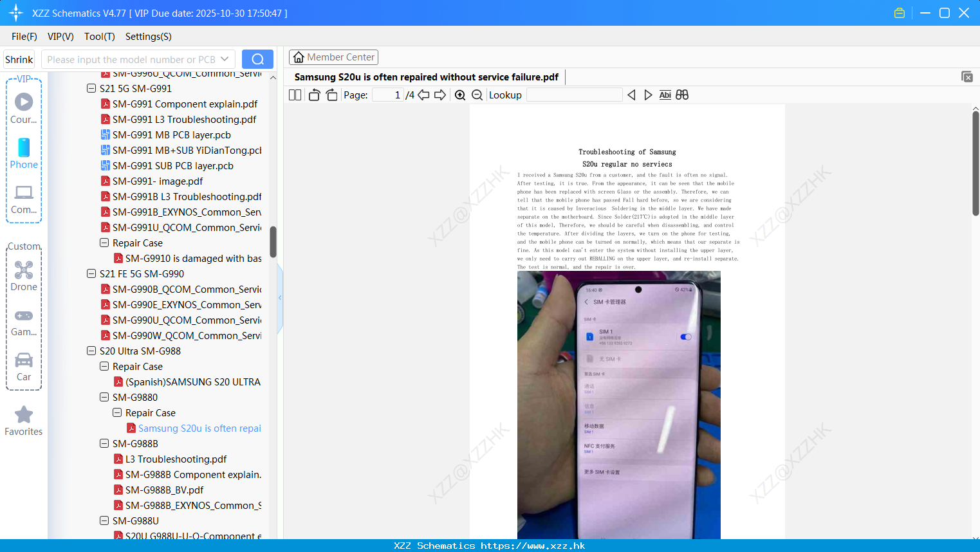The image size is (980, 552).
Task: Open SM-G990E_EXYNOS_Common_Service file
Action: point(187,305)
